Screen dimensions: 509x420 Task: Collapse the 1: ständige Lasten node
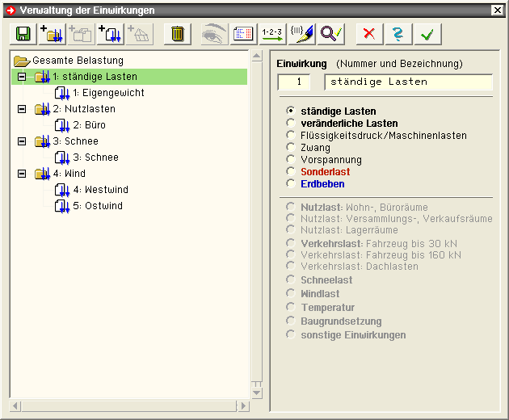(22, 77)
